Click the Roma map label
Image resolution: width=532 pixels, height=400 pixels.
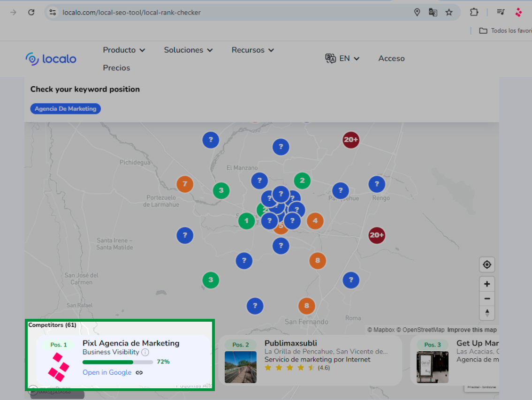[353, 318]
